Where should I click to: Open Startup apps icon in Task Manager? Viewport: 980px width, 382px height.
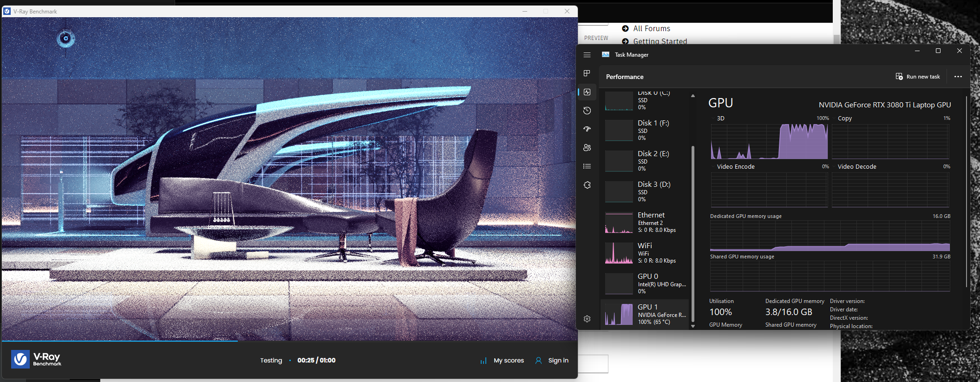[587, 129]
